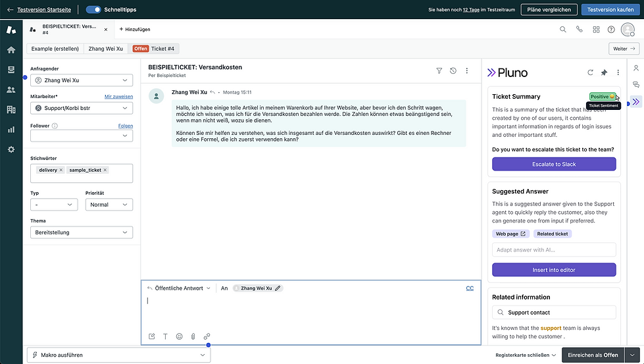This screenshot has height=364, width=644.
Task: Click Einreichen als Offen button
Action: (593, 355)
